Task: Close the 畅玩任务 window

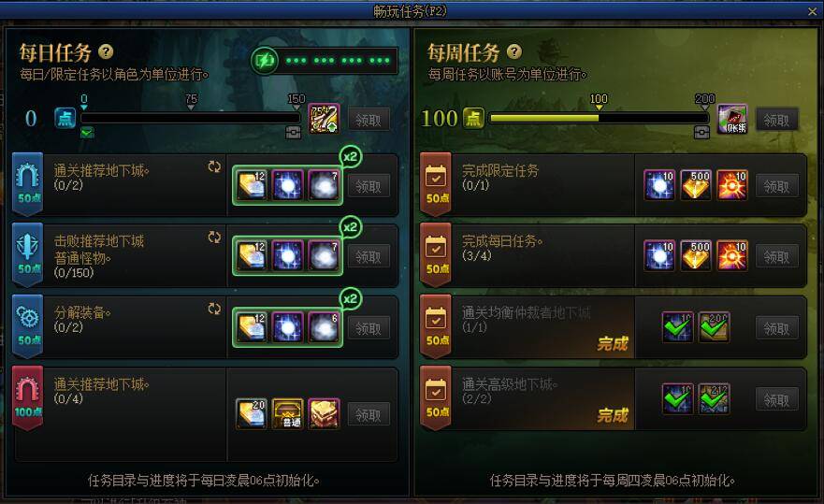Action: coord(813,11)
